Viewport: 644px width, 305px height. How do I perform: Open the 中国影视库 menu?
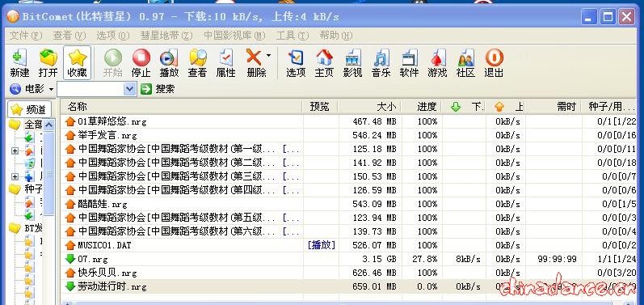click(234, 36)
